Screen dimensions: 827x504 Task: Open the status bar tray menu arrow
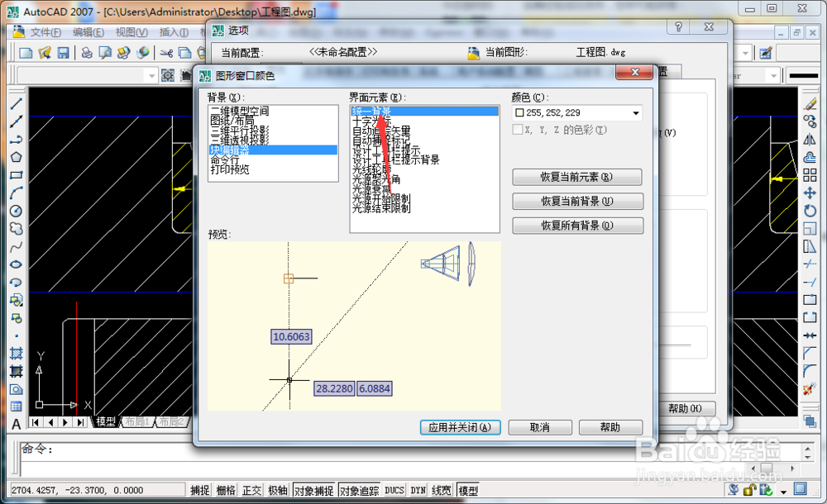(784, 492)
